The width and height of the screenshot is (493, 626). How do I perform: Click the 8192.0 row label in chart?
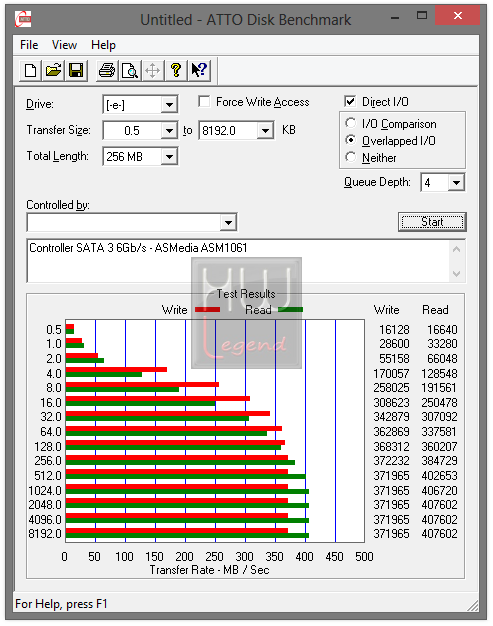(45, 534)
